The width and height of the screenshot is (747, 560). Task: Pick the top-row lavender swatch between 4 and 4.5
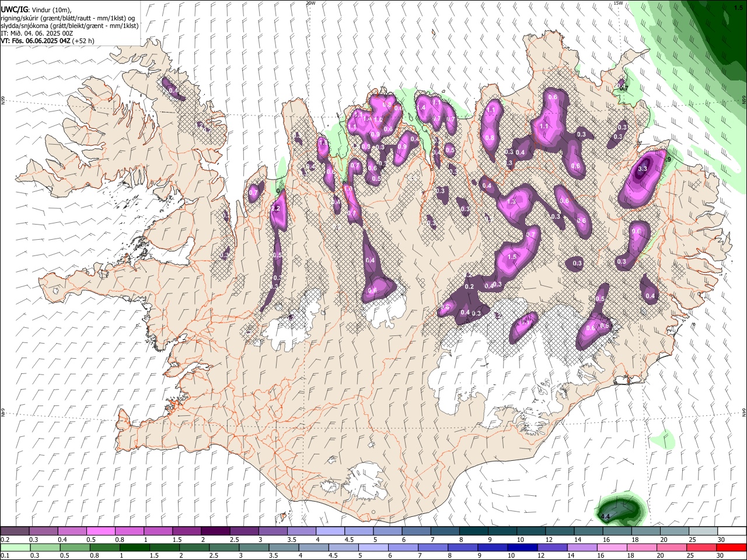click(330, 531)
